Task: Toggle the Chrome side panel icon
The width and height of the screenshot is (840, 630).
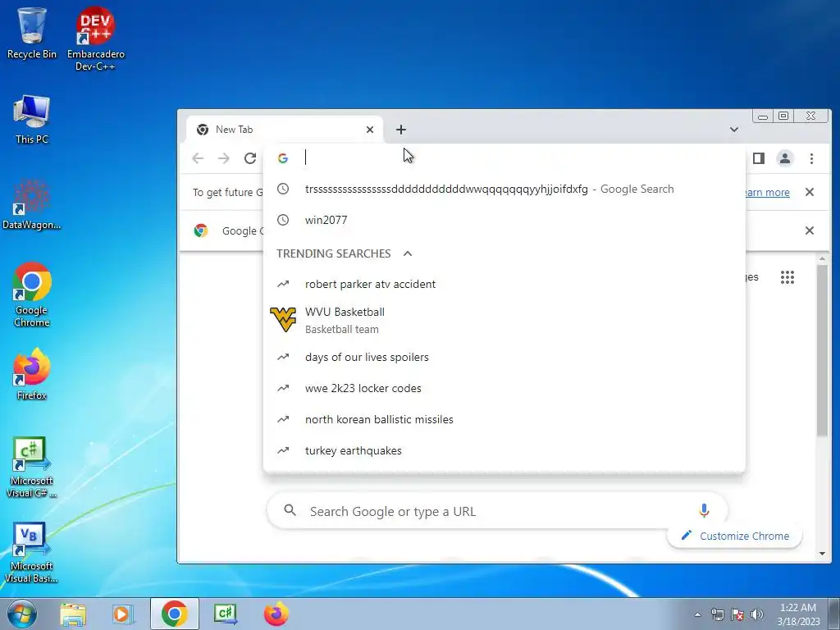Action: pos(759,158)
